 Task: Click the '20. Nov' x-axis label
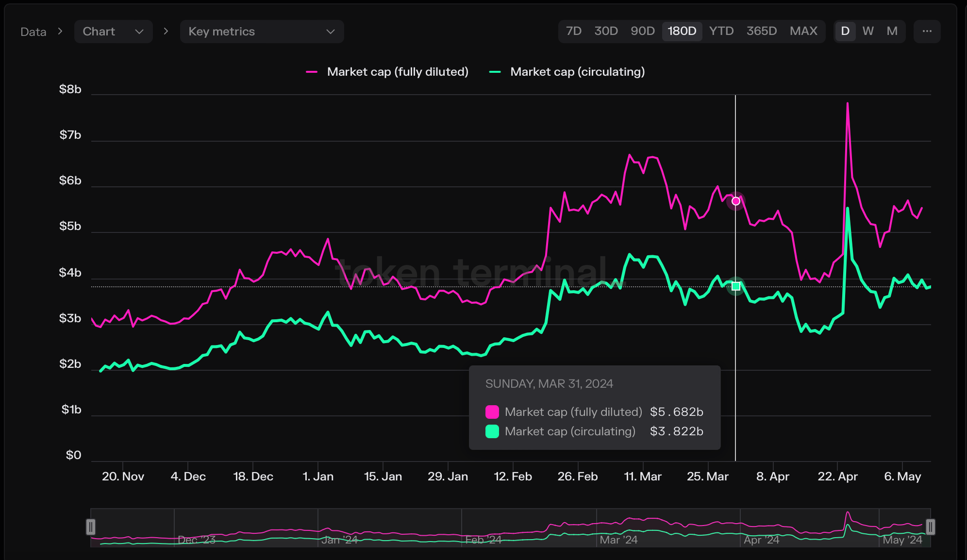point(123,477)
